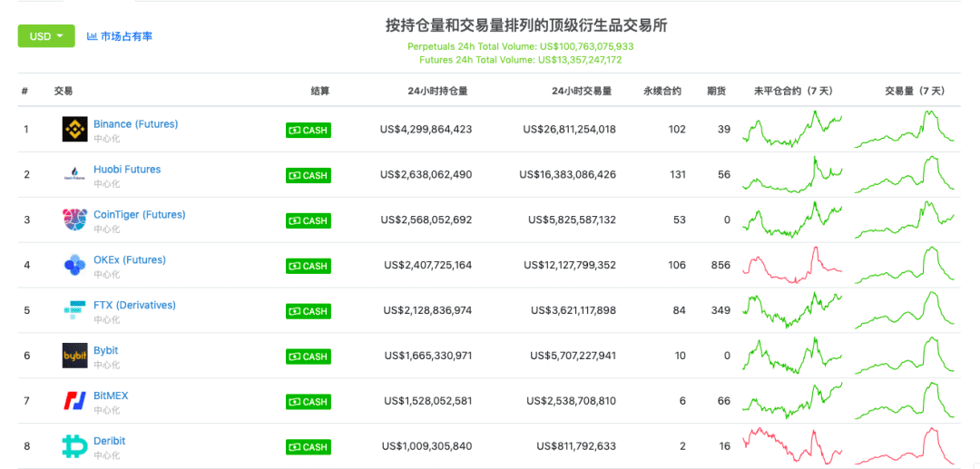Open Bybit 7-day volume sparkline
Screen dimensions: 980x469
tap(905, 356)
